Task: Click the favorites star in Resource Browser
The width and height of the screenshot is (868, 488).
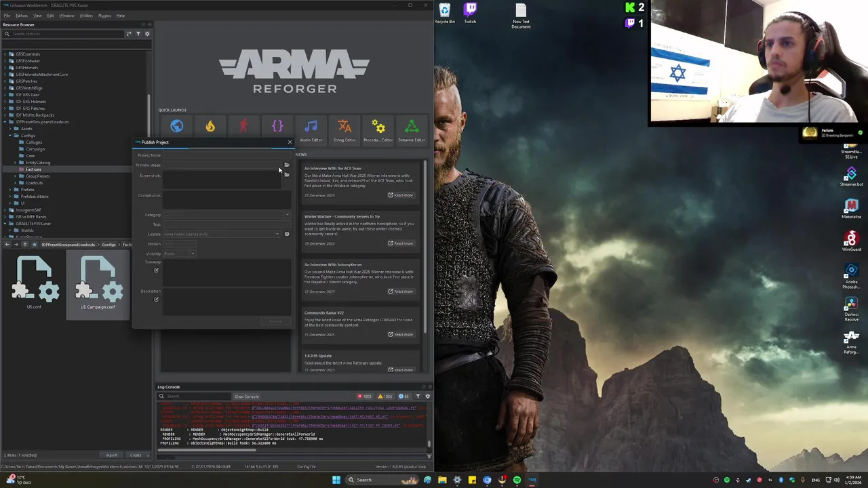Action: [x=35, y=245]
